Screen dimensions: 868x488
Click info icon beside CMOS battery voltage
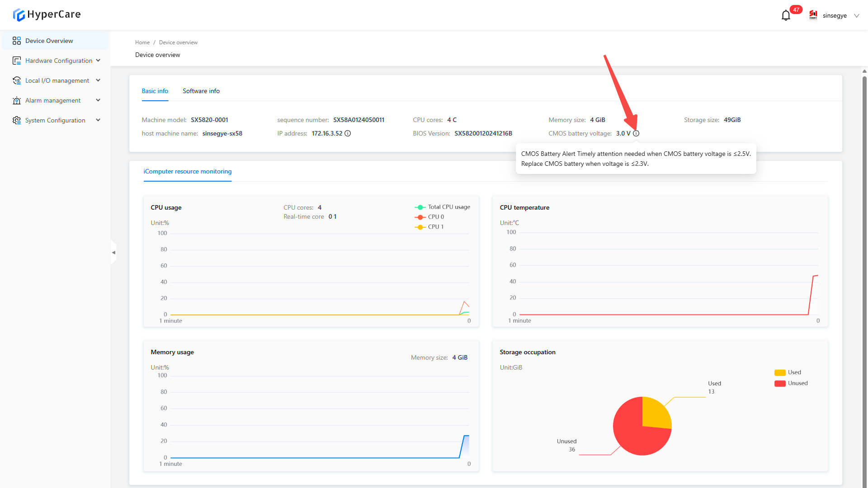point(636,133)
